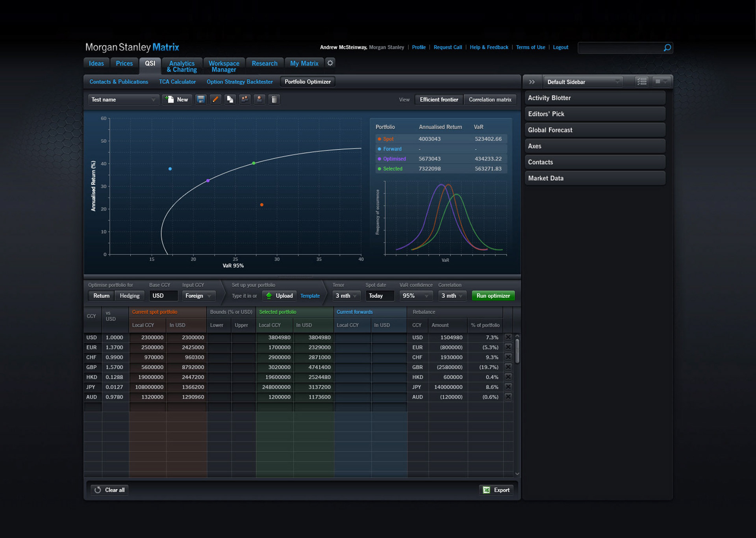The image size is (756, 538).
Task: Open Contacts & Publications sub-tab
Action: tap(119, 82)
